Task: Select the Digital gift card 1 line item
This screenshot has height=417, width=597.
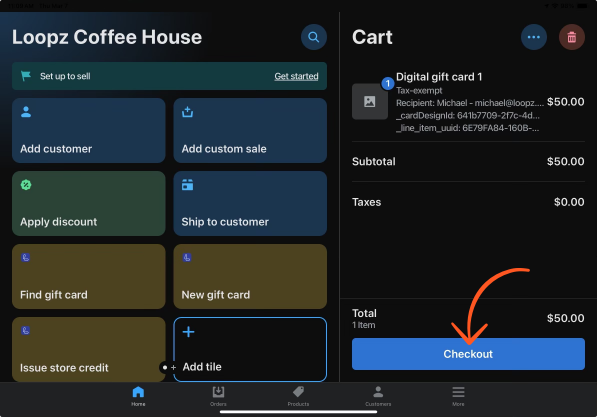Action: [x=468, y=102]
